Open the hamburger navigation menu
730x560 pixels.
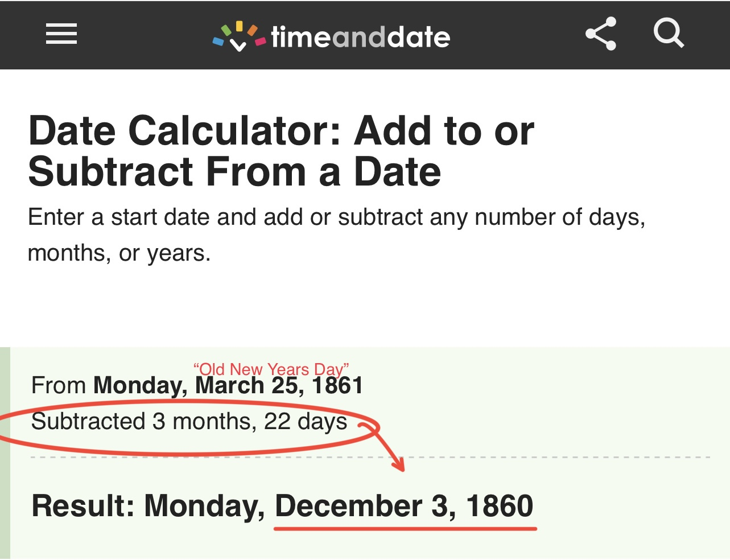click(61, 34)
